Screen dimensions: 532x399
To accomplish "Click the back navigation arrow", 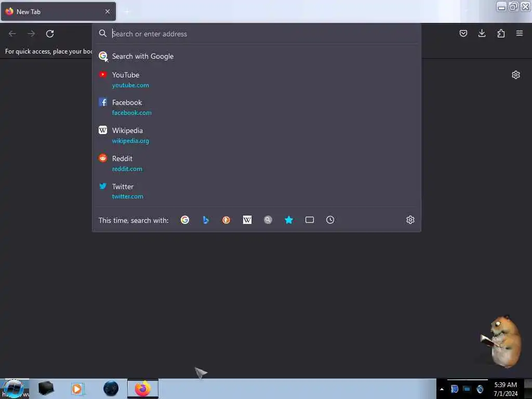I will 12,34.
